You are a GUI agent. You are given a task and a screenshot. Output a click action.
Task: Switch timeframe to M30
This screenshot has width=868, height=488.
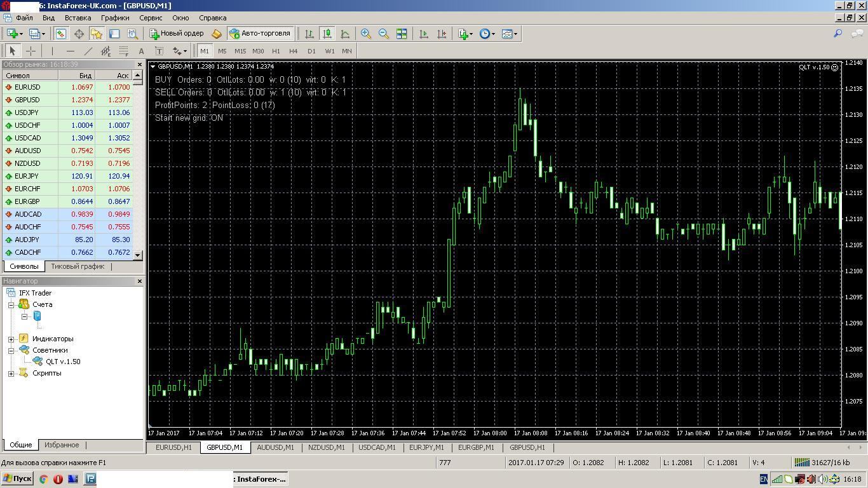pos(258,51)
